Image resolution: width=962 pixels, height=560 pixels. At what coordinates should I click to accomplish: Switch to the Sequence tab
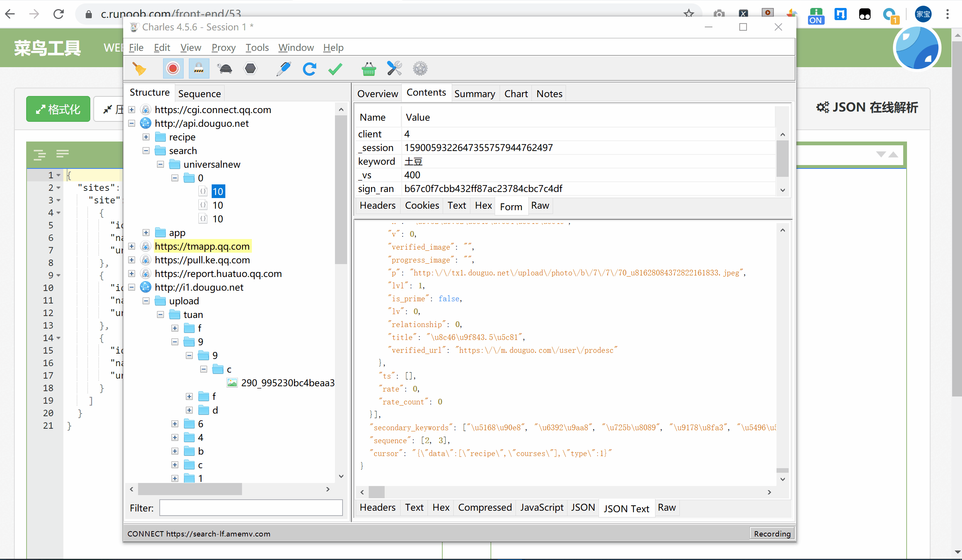click(x=199, y=94)
